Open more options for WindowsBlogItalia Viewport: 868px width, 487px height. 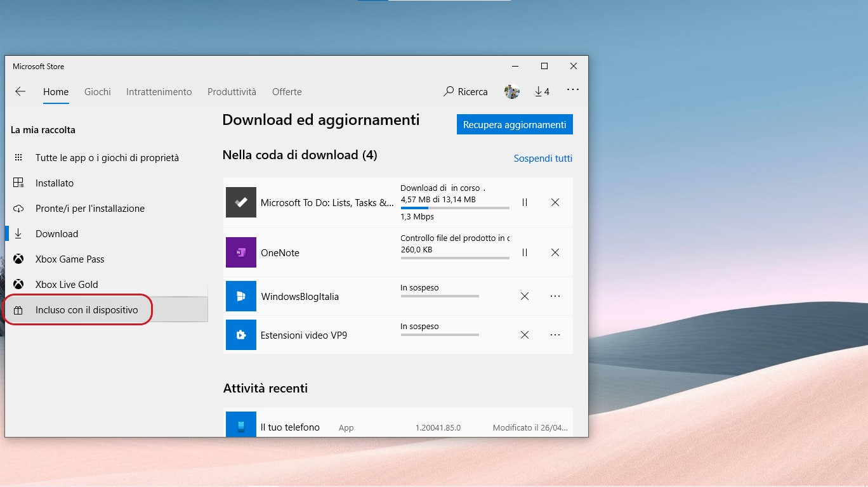[x=555, y=296]
